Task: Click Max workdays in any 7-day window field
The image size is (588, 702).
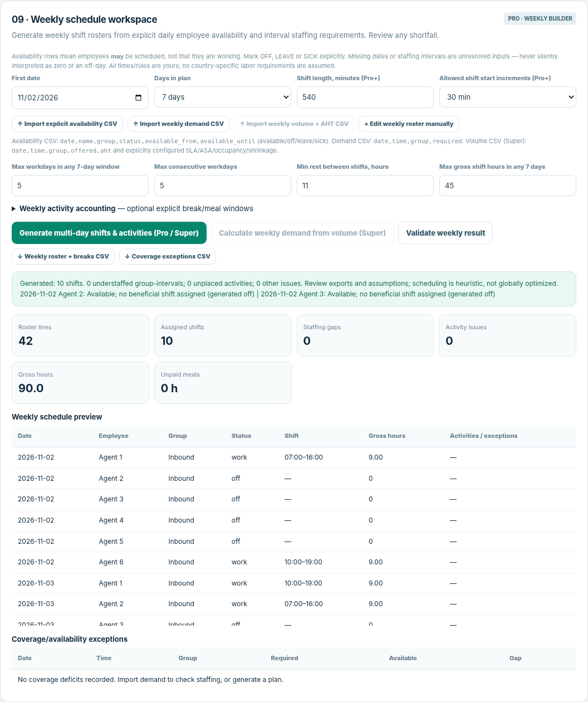Action: click(x=80, y=186)
